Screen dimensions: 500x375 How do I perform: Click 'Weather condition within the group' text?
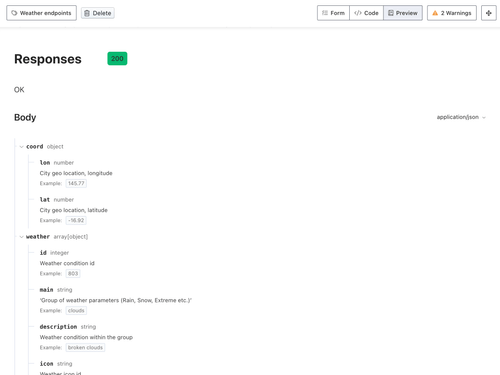pyautogui.click(x=86, y=337)
